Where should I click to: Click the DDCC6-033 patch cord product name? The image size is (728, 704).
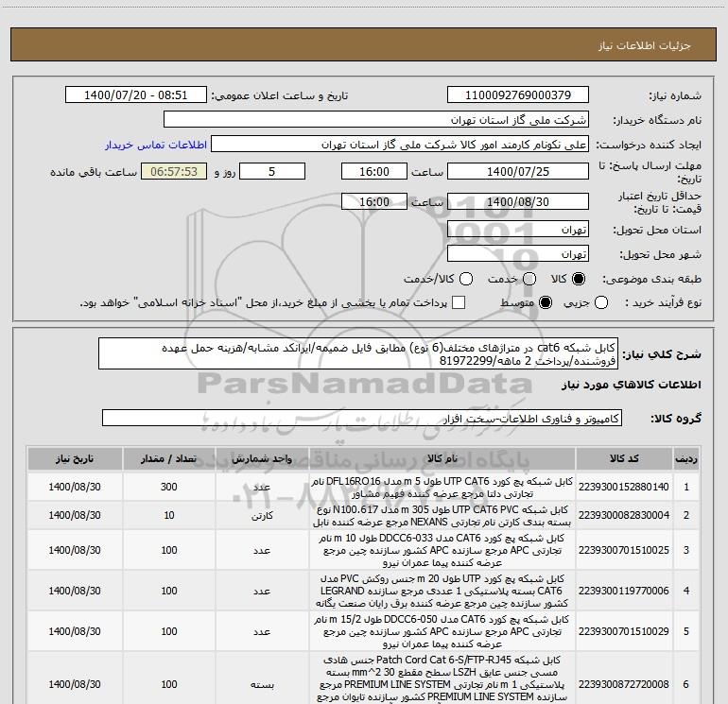[x=442, y=550]
